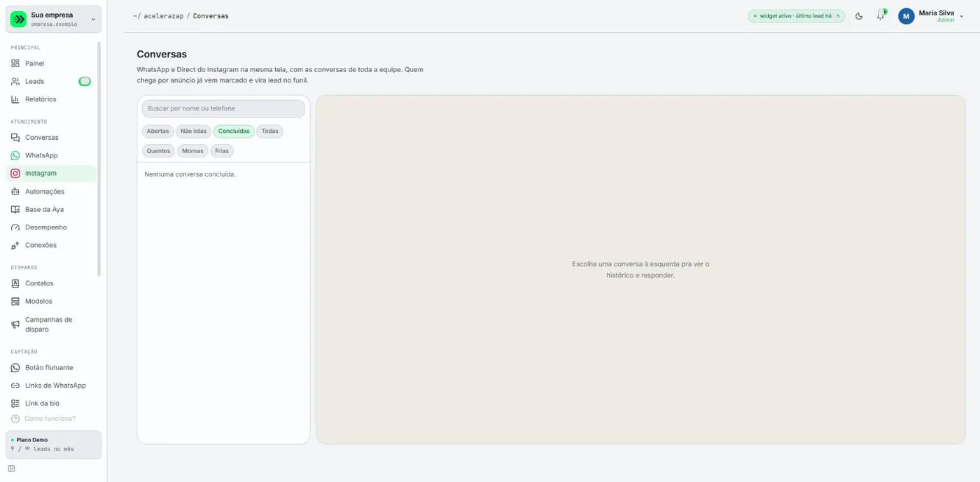Image resolution: width=980 pixels, height=482 pixels.
Task: Toggle the Leads switch in the sidebar
Action: click(x=85, y=81)
